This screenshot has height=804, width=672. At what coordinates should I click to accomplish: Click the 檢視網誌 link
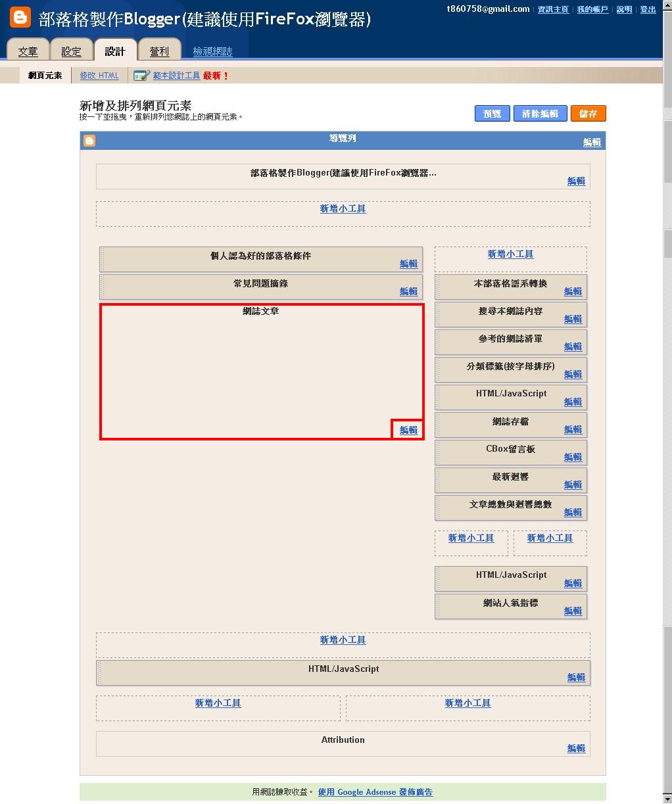pos(212,51)
